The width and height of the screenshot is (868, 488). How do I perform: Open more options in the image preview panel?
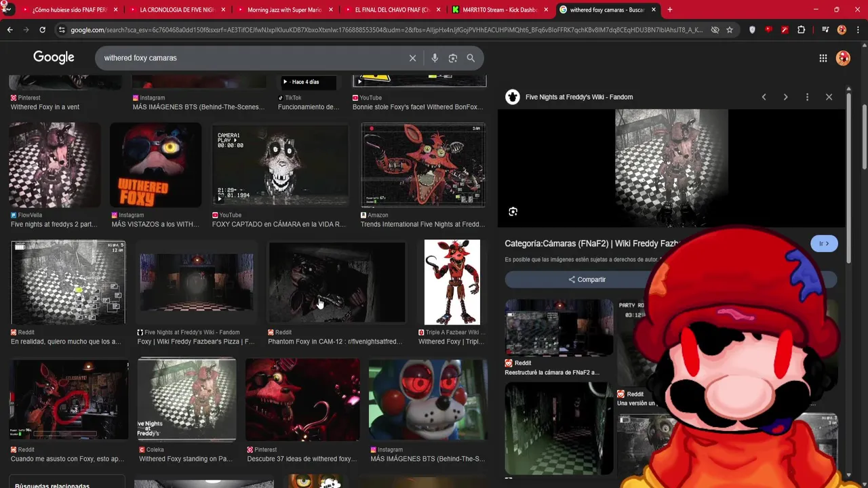point(807,97)
